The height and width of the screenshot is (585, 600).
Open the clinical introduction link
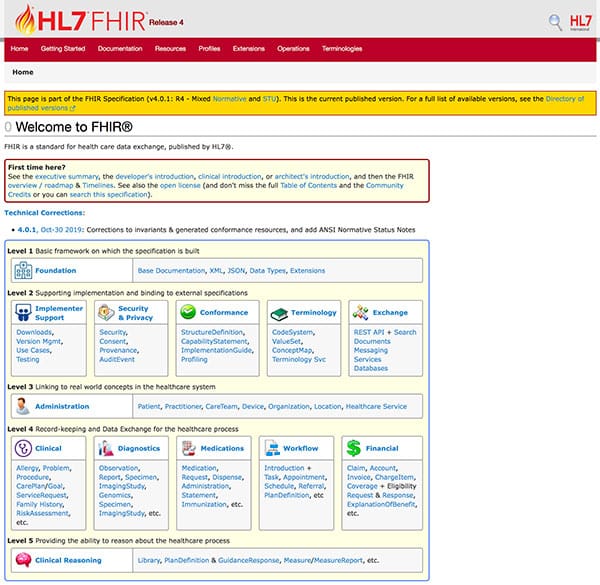click(x=230, y=176)
